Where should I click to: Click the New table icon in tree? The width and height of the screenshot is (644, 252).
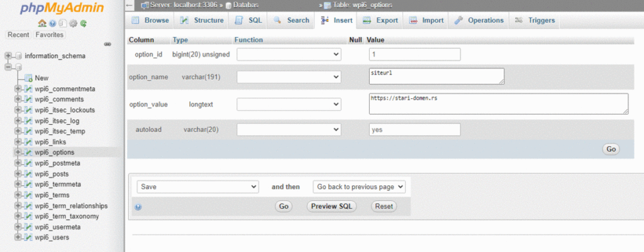click(x=28, y=78)
